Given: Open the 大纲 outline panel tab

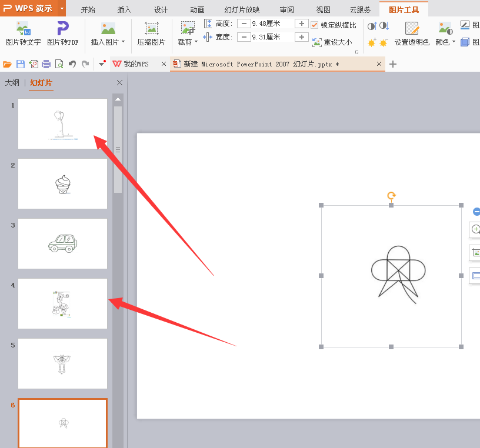Looking at the screenshot, I should pyautogui.click(x=12, y=83).
